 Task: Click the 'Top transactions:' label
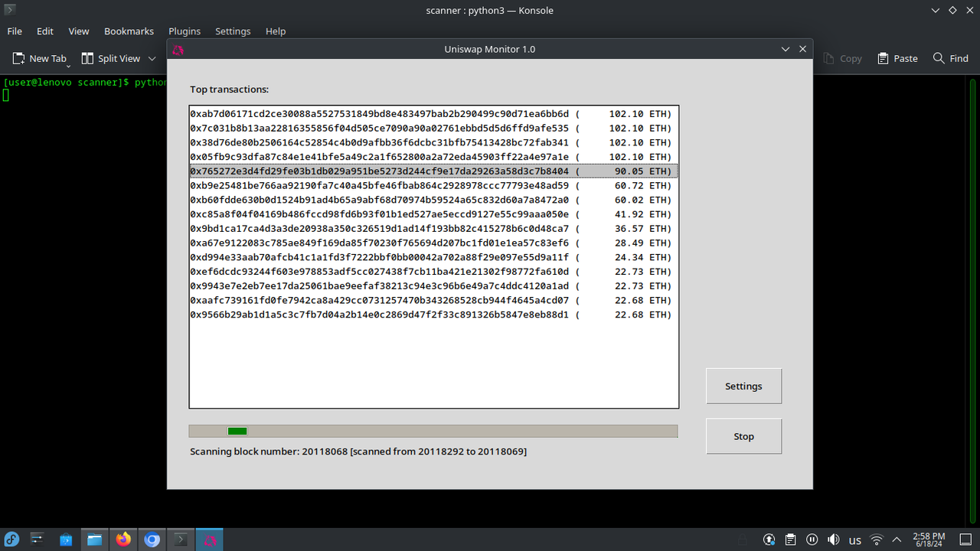click(x=229, y=90)
